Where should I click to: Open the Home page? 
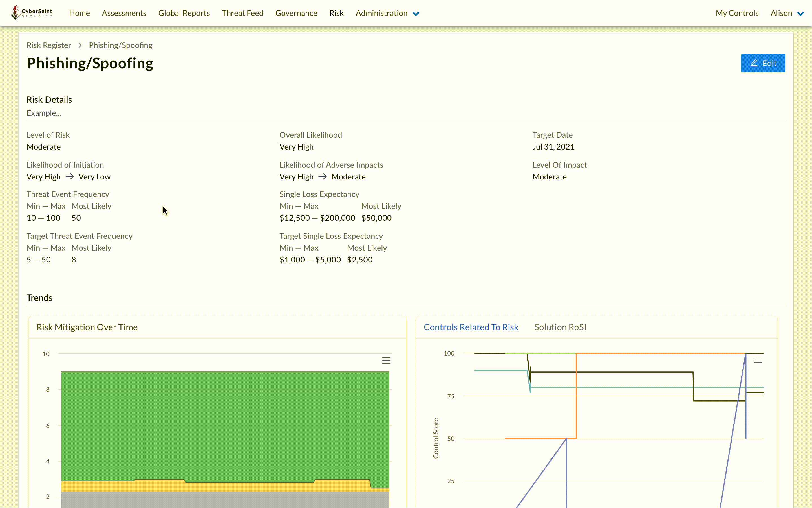80,13
